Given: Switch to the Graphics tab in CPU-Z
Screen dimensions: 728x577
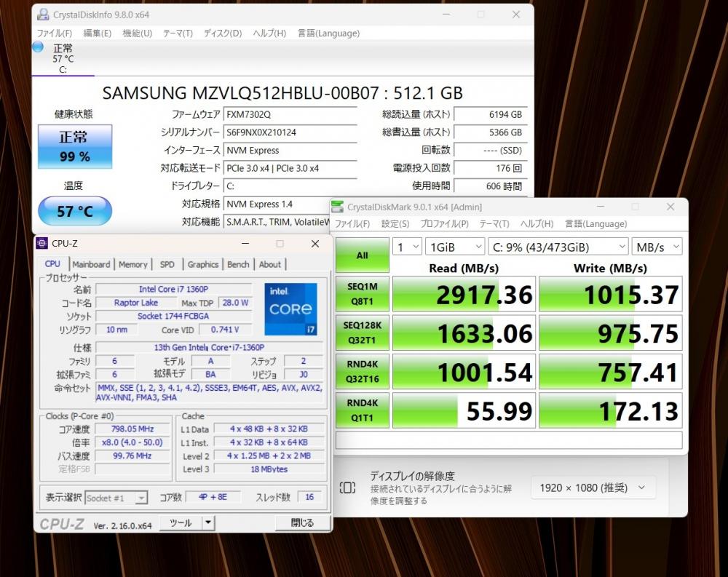Looking at the screenshot, I should coord(203,264).
